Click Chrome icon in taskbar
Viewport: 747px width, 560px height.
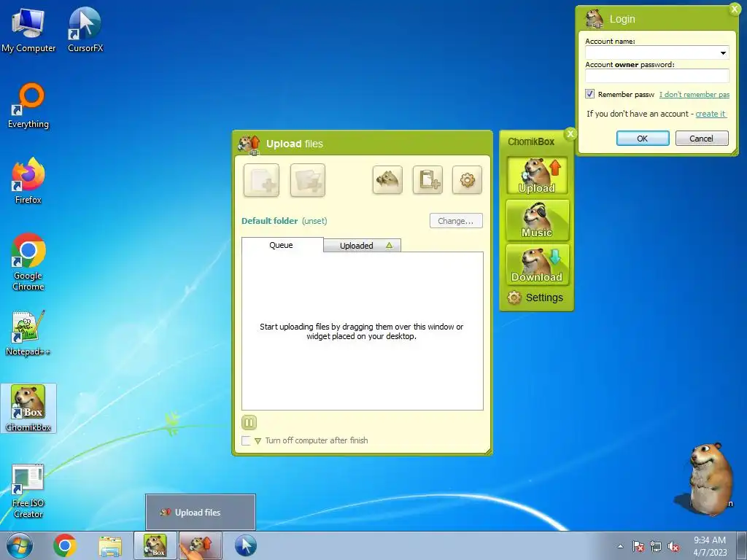[65, 545]
